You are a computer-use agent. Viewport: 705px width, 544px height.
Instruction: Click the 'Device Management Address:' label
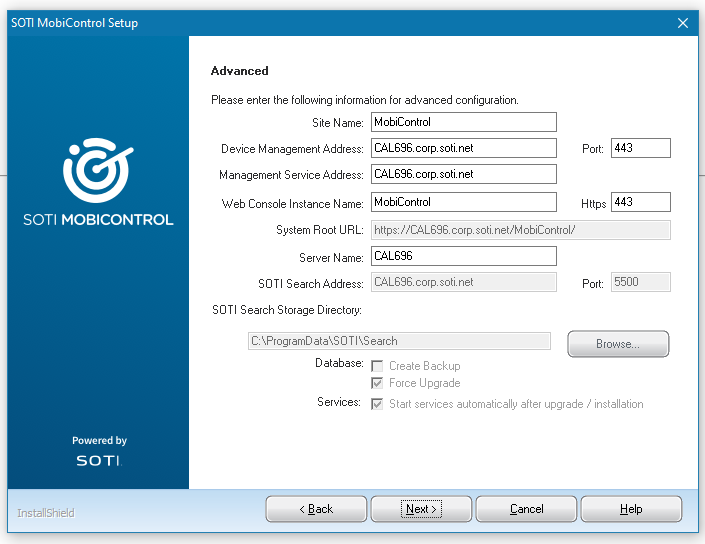(x=292, y=149)
